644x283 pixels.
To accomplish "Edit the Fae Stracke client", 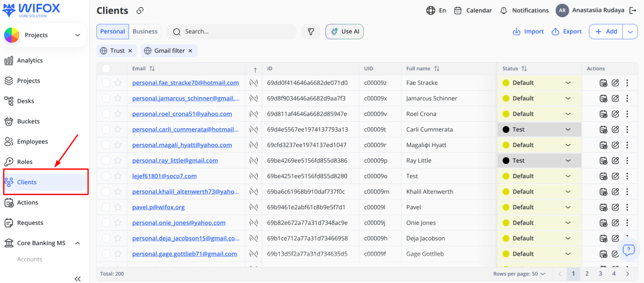I will pos(615,83).
